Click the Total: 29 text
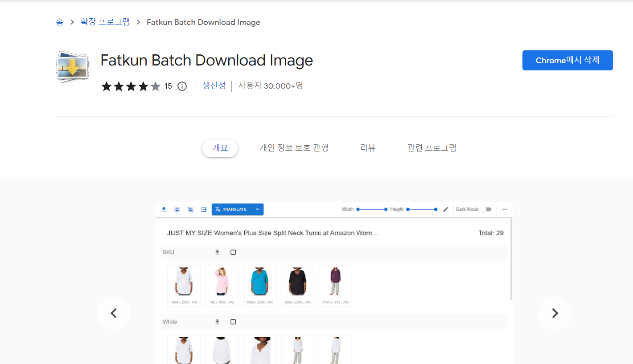 click(x=490, y=233)
